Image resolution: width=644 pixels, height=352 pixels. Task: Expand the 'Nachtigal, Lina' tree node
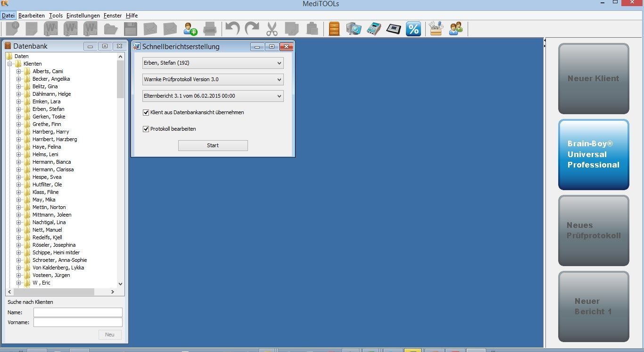click(x=19, y=222)
